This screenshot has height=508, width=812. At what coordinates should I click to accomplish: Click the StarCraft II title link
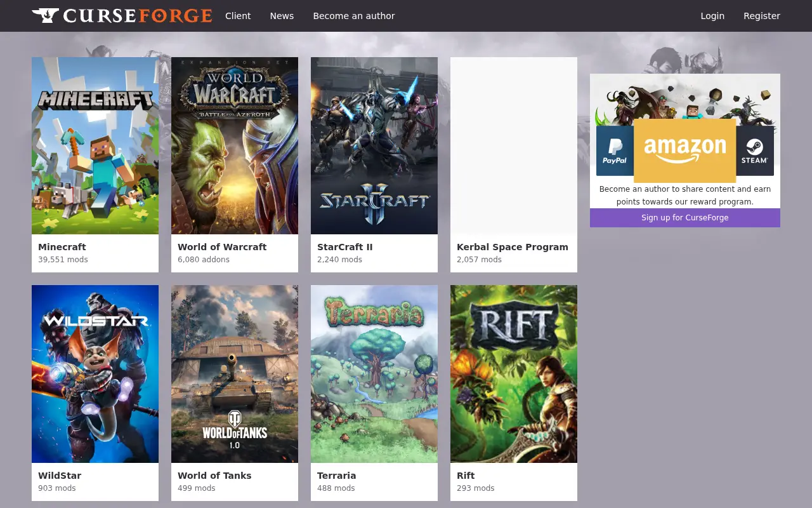click(x=345, y=247)
